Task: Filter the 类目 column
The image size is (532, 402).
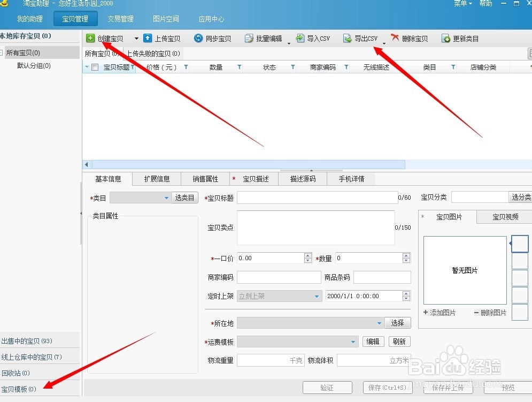Action: pos(453,67)
